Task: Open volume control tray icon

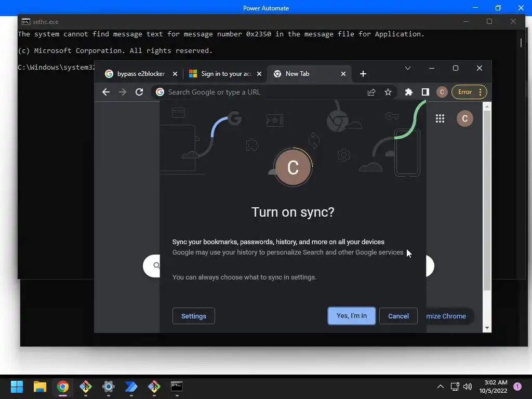Action: [468, 387]
